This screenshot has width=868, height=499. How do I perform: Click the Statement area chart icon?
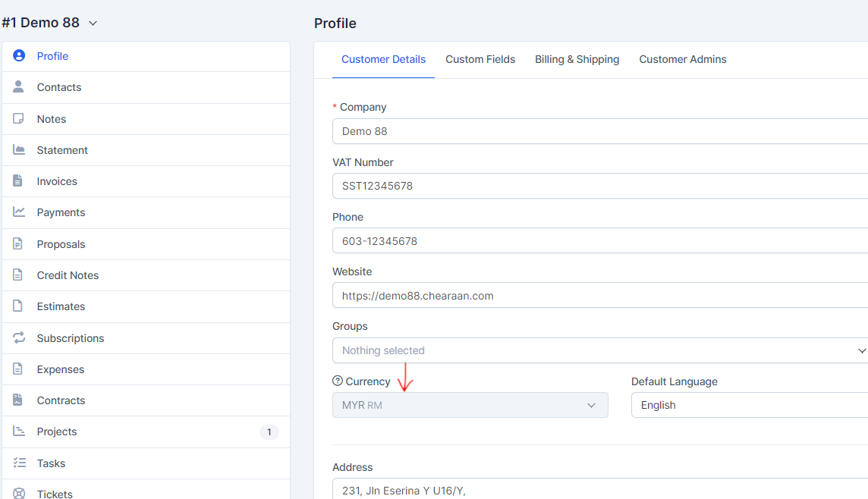19,150
